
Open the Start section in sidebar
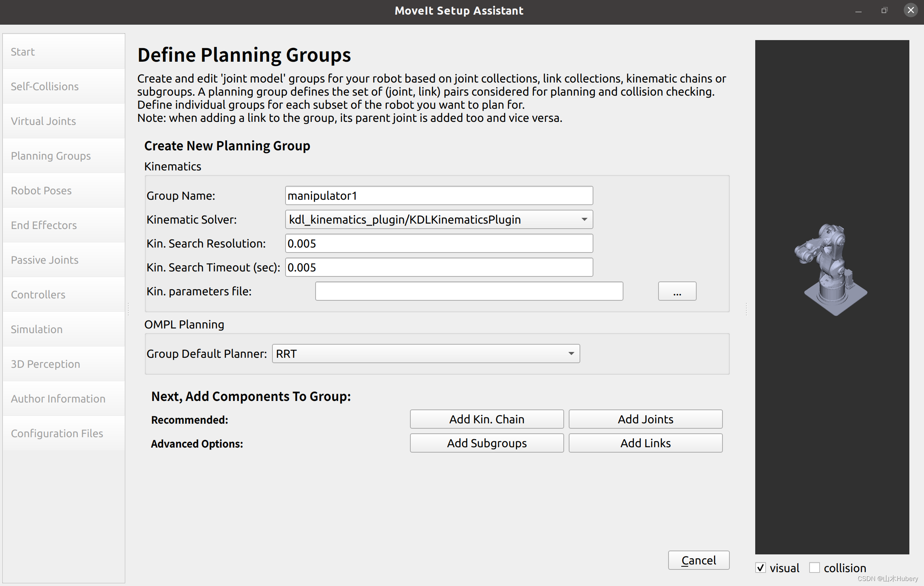coord(64,52)
